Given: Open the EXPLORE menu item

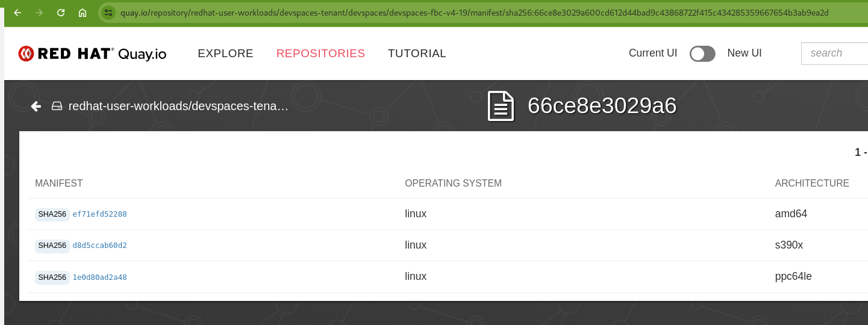Looking at the screenshot, I should click(x=225, y=54).
